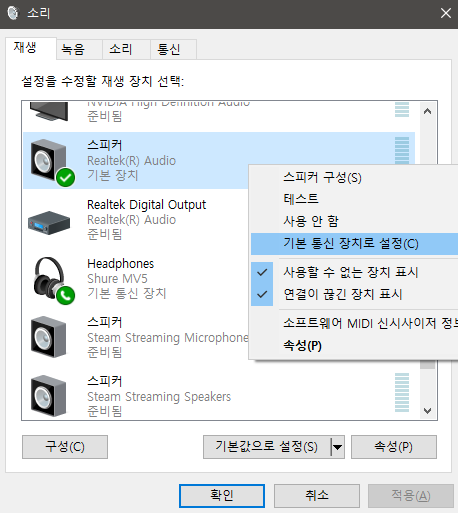Click the NVIDIA High Definition Audio monitor icon
This screenshot has width=458, height=513.
click(x=49, y=111)
